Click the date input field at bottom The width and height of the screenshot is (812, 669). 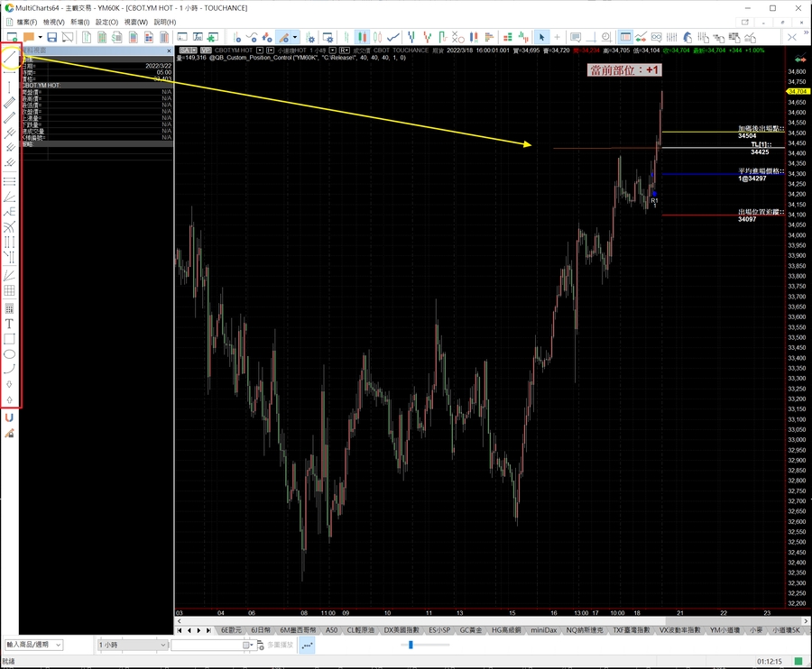click(x=207, y=646)
